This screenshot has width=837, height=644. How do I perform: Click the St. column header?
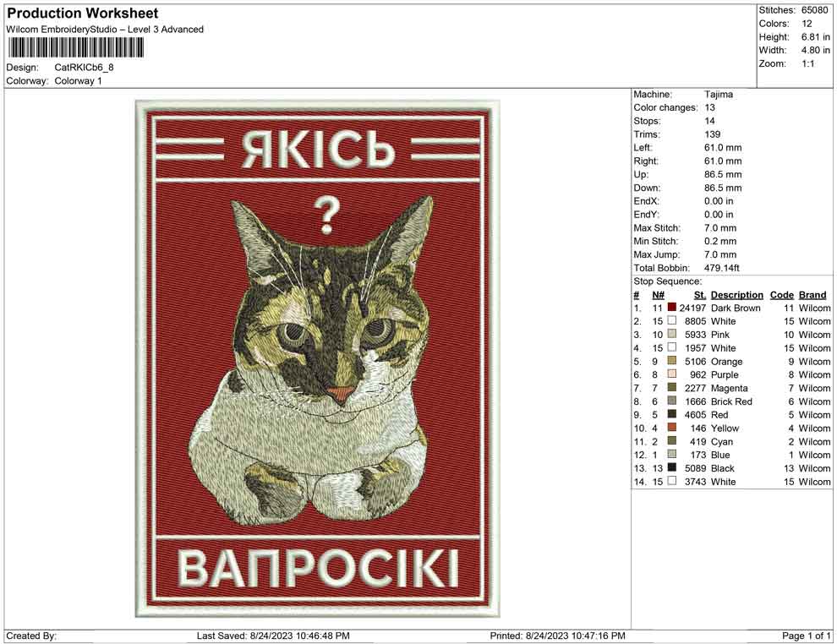[698, 294]
